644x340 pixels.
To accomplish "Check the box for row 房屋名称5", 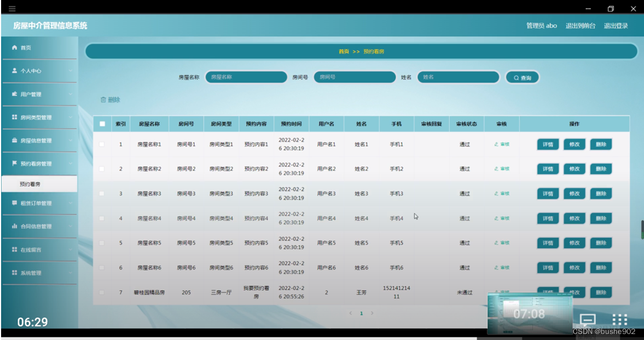I will [102, 243].
